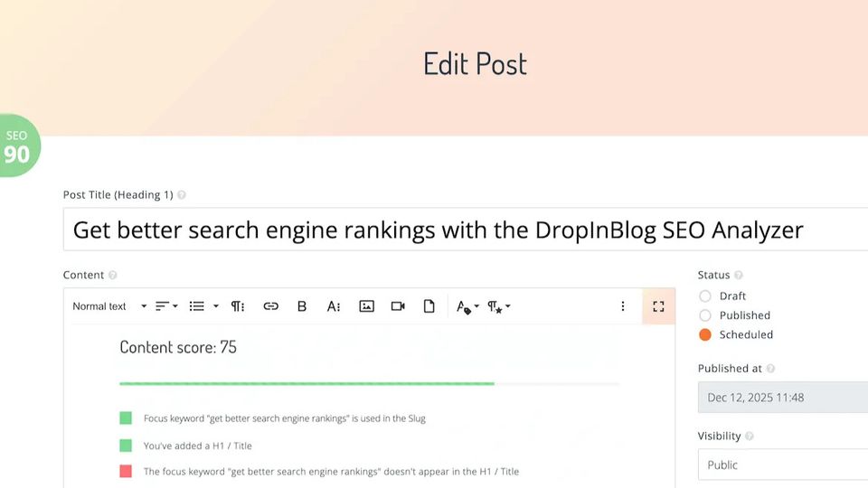Open the inline style dropdown
The width and height of the screenshot is (868, 488).
(x=467, y=306)
